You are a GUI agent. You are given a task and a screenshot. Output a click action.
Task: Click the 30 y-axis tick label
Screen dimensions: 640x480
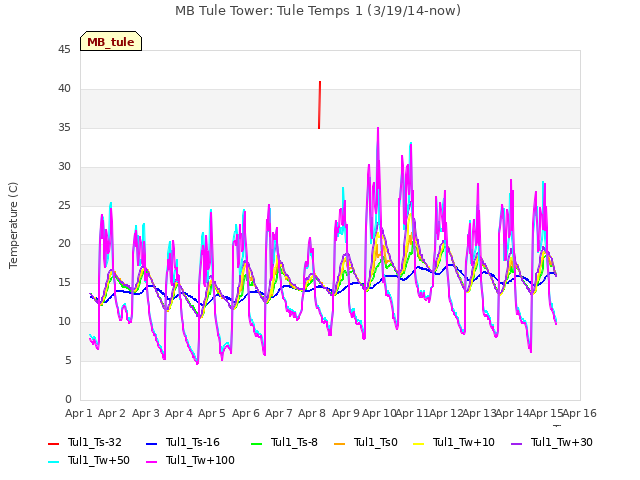64,167
